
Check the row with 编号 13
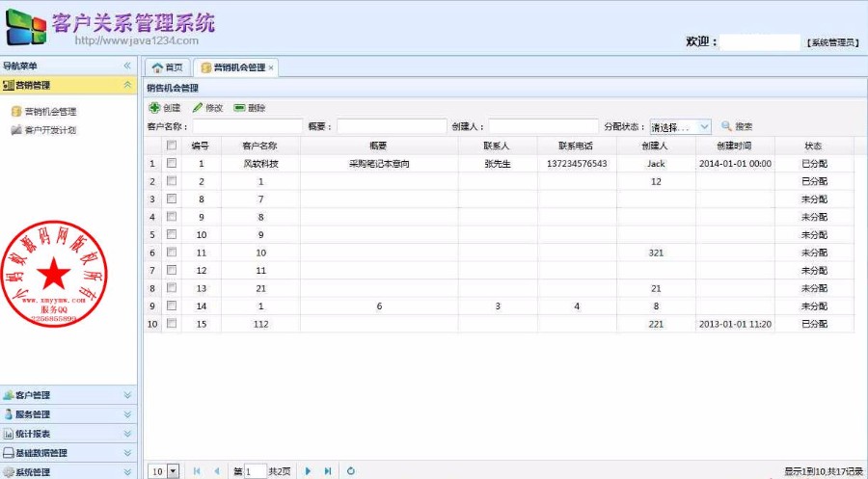[x=172, y=287]
